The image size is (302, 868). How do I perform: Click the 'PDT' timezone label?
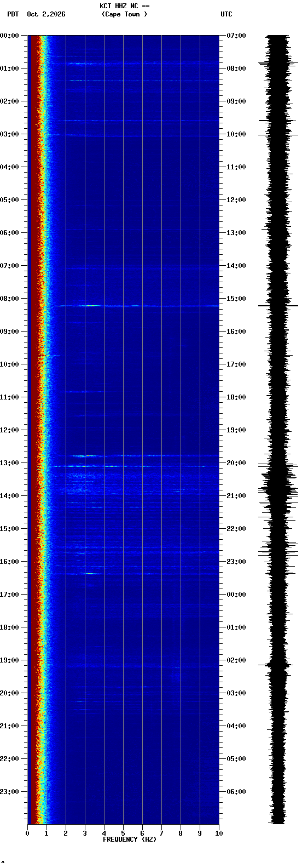[13, 14]
